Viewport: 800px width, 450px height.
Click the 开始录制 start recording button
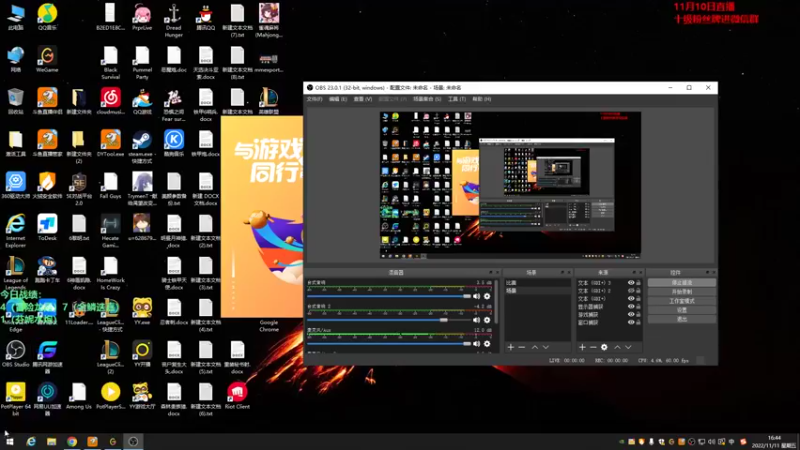click(x=682, y=292)
